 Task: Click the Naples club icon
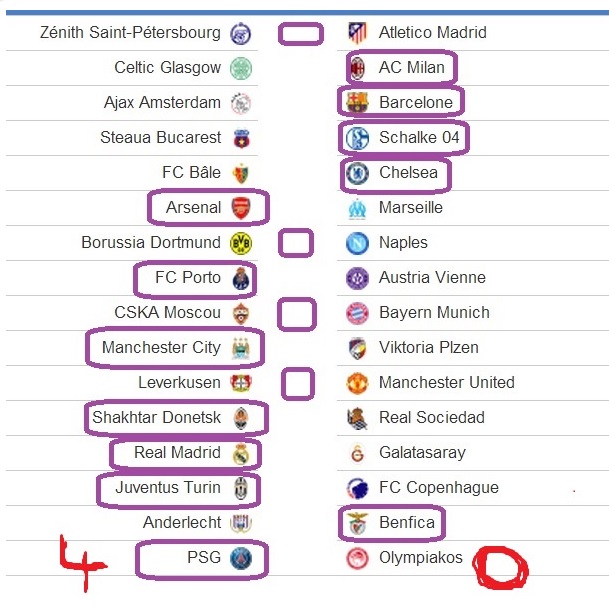pyautogui.click(x=357, y=243)
